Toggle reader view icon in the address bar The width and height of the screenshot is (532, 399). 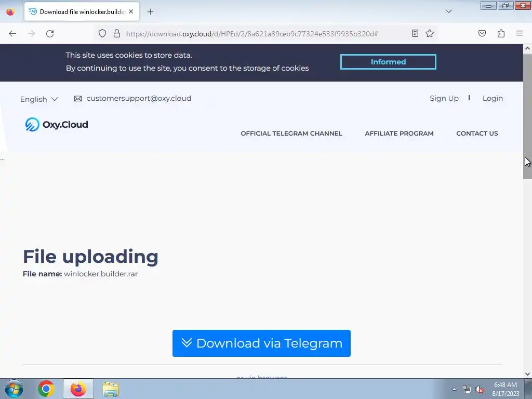click(x=415, y=33)
